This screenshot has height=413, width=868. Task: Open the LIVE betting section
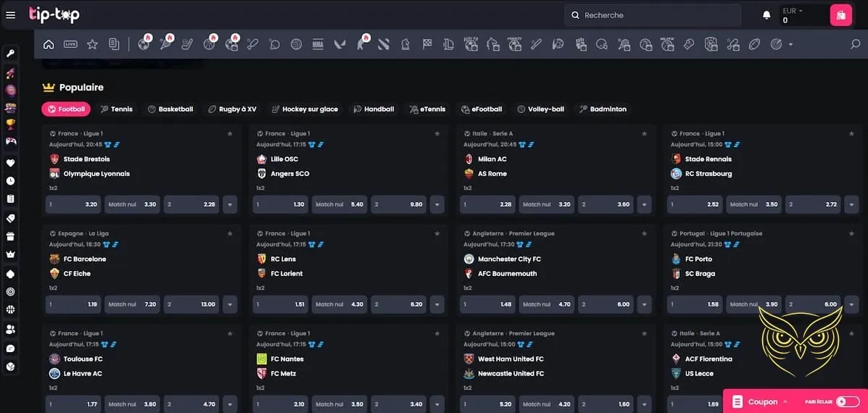click(70, 44)
